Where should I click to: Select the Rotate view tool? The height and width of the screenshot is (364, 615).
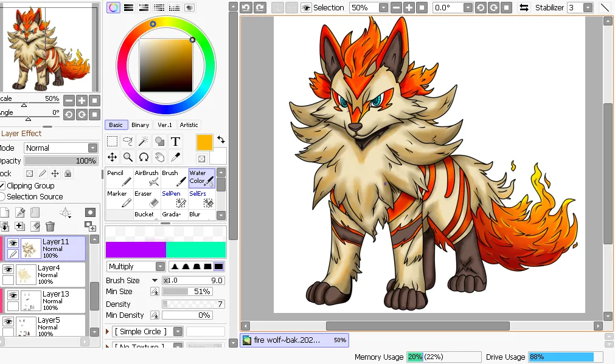click(x=144, y=157)
